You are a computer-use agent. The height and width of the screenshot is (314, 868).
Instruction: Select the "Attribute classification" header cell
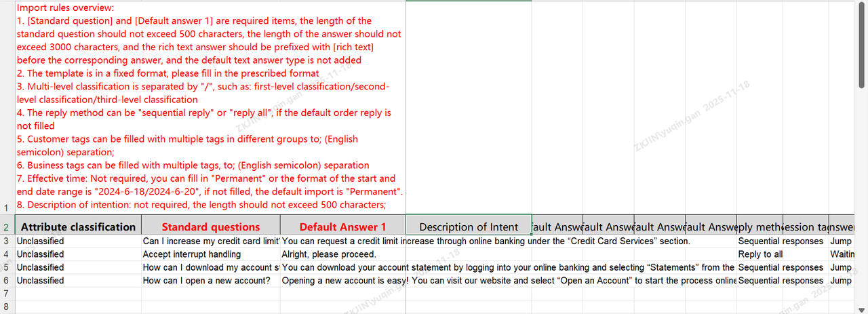click(78, 227)
